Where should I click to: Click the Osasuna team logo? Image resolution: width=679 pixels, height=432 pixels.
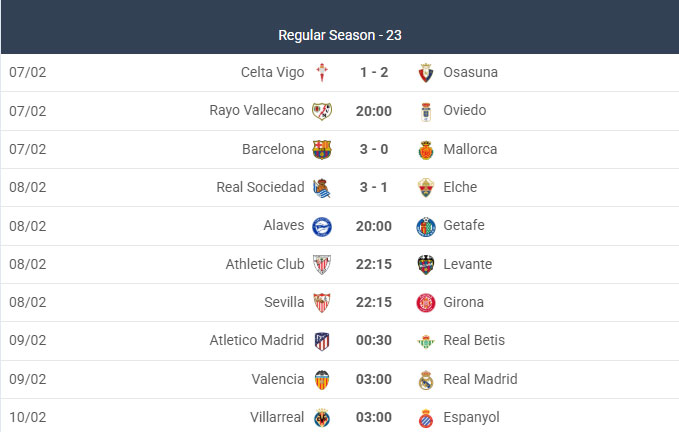[426, 72]
